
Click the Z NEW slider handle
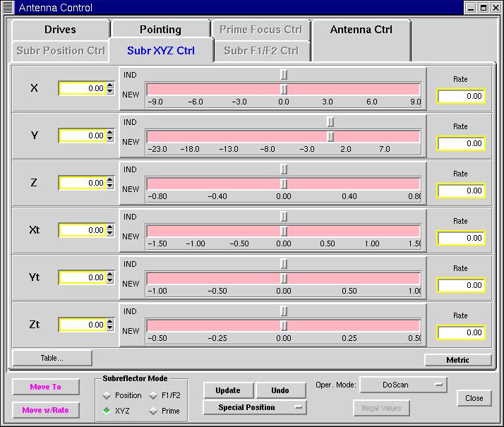[x=284, y=184]
